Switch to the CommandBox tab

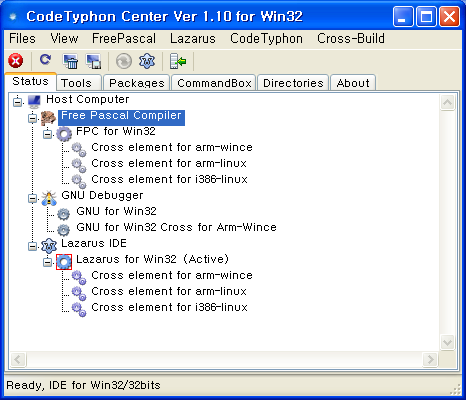(x=214, y=83)
